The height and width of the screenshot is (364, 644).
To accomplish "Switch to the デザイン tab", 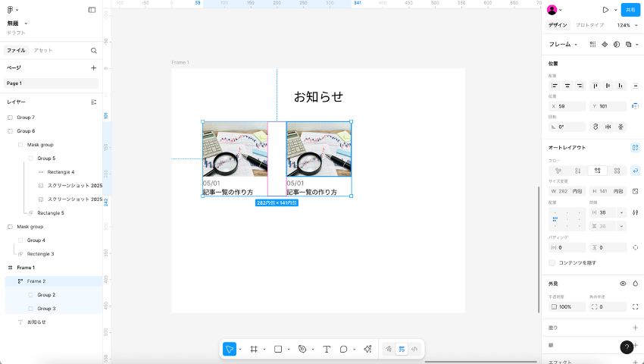I will [x=558, y=25].
